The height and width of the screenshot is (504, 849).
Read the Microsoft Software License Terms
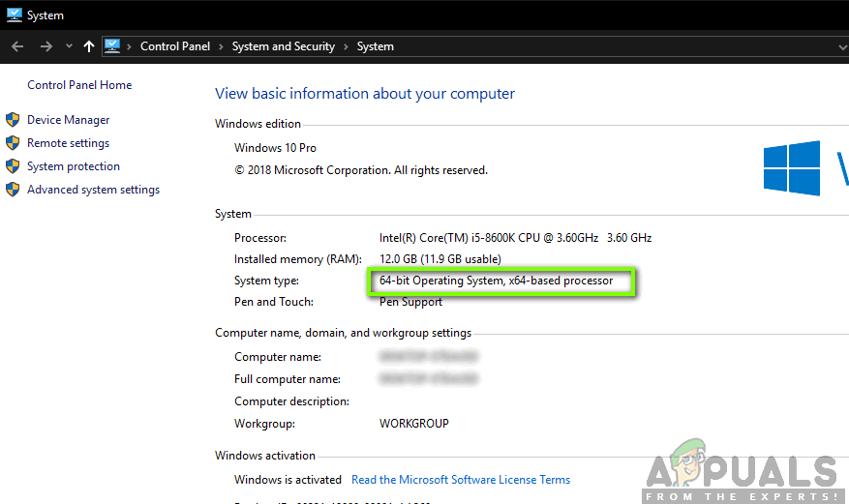tap(461, 480)
